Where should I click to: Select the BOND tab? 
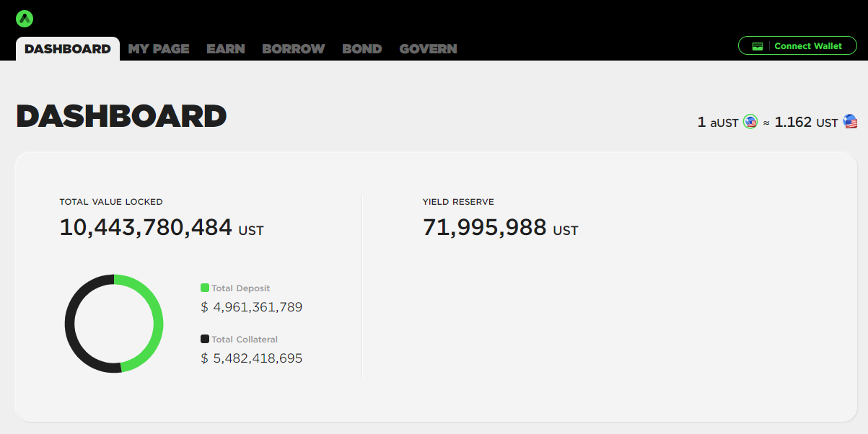362,49
